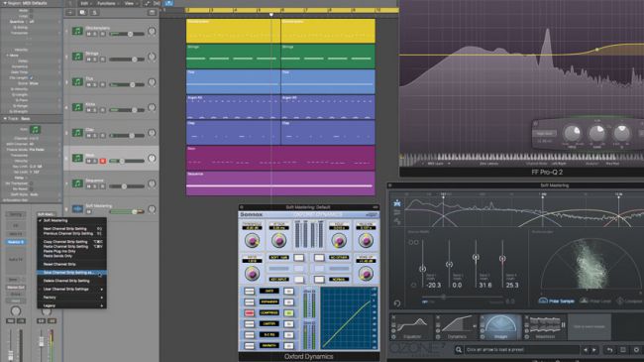This screenshot has width=644, height=362.
Task: Click the Sequence track instrument icon
Action: (x=77, y=183)
